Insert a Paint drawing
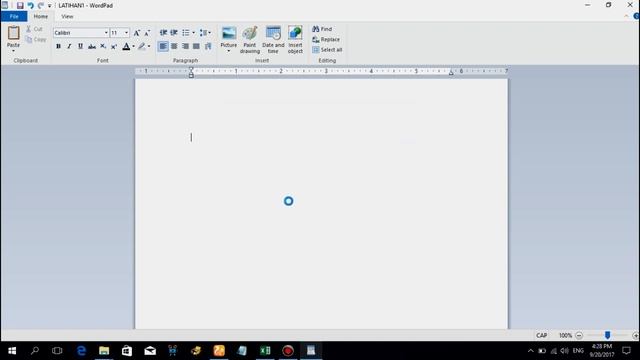640x360 pixels. coord(250,40)
